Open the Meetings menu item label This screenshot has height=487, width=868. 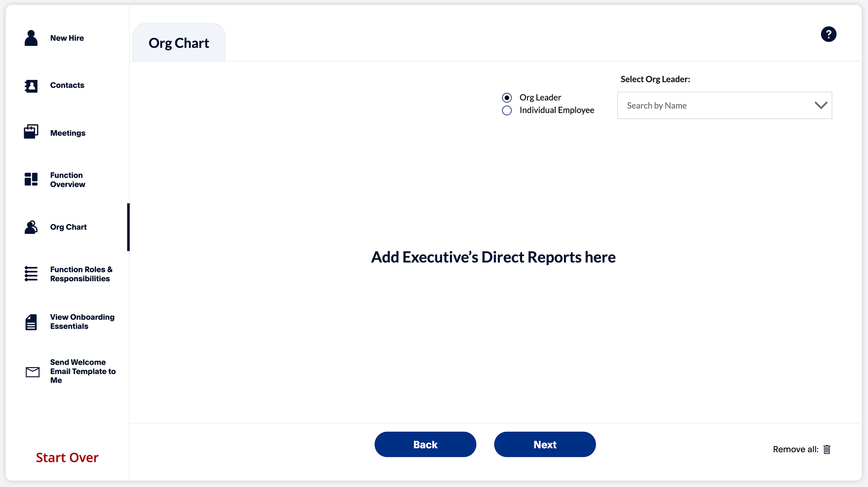pos(68,133)
